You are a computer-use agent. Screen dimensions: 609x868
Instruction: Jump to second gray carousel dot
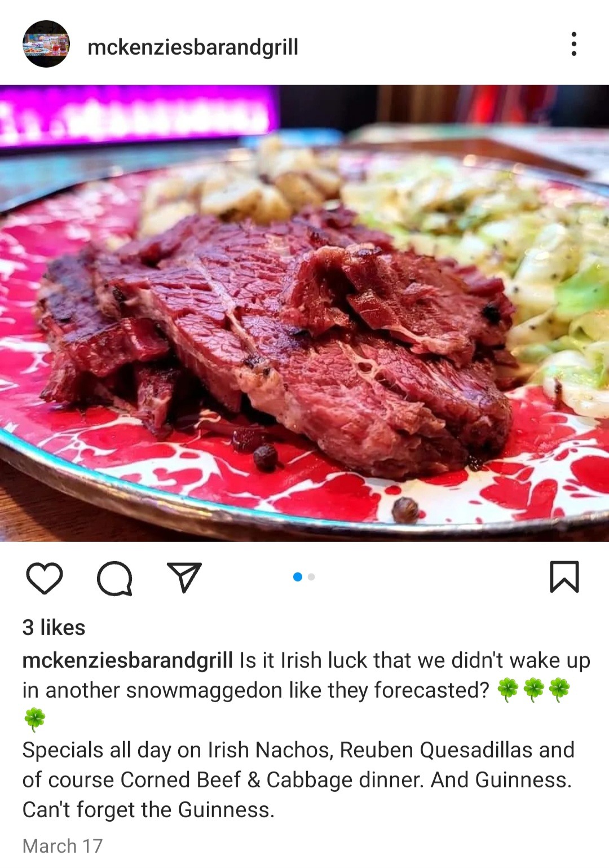tap(311, 576)
